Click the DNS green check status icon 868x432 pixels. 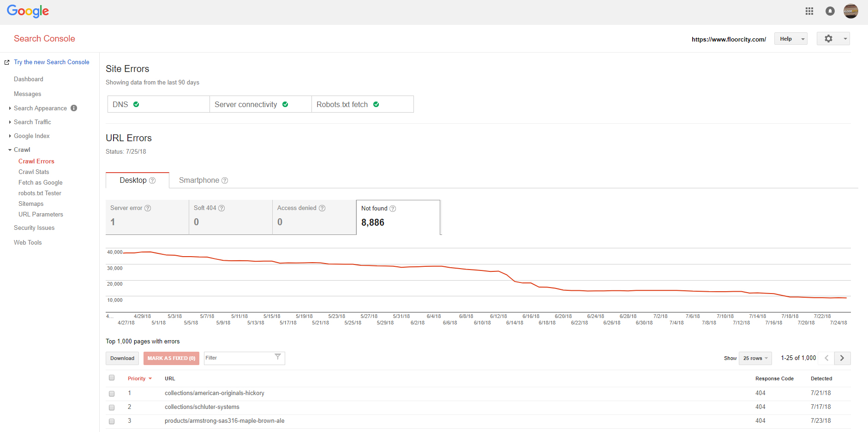[x=136, y=104]
